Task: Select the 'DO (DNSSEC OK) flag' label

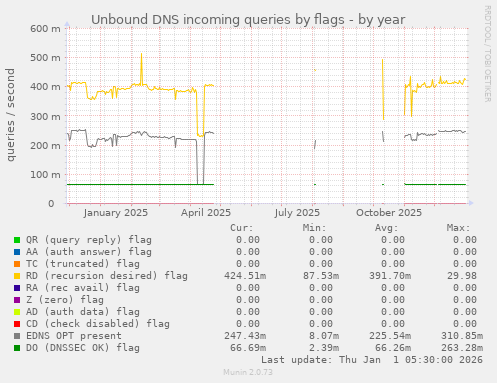Action: point(83,348)
